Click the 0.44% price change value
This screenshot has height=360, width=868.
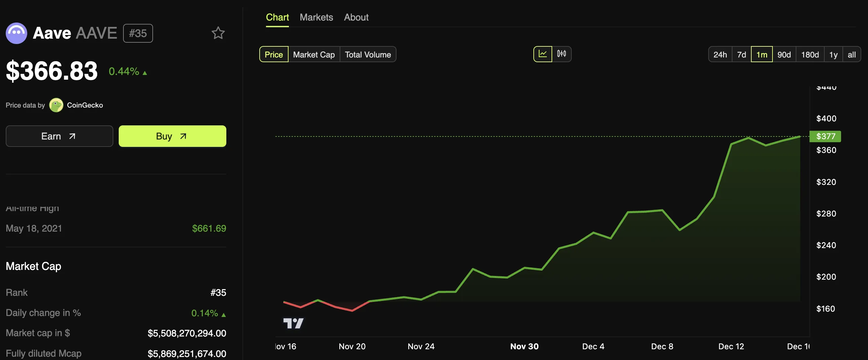tap(124, 71)
